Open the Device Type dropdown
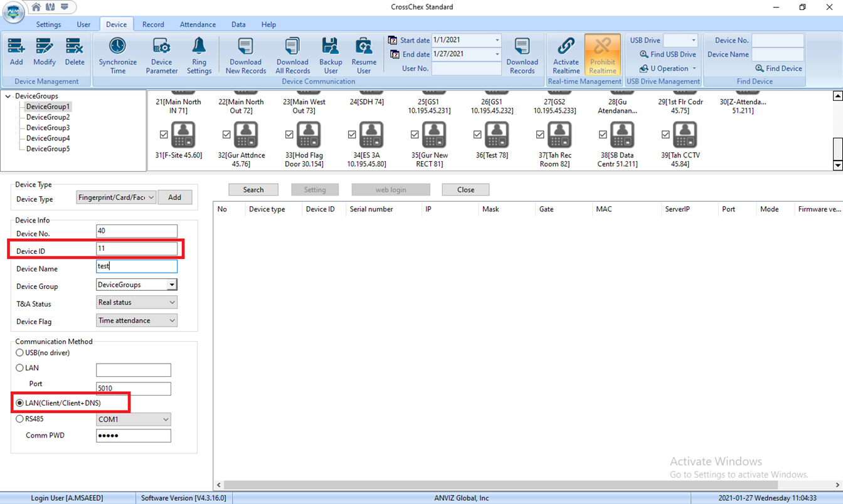The width and height of the screenshot is (843, 504). (116, 197)
